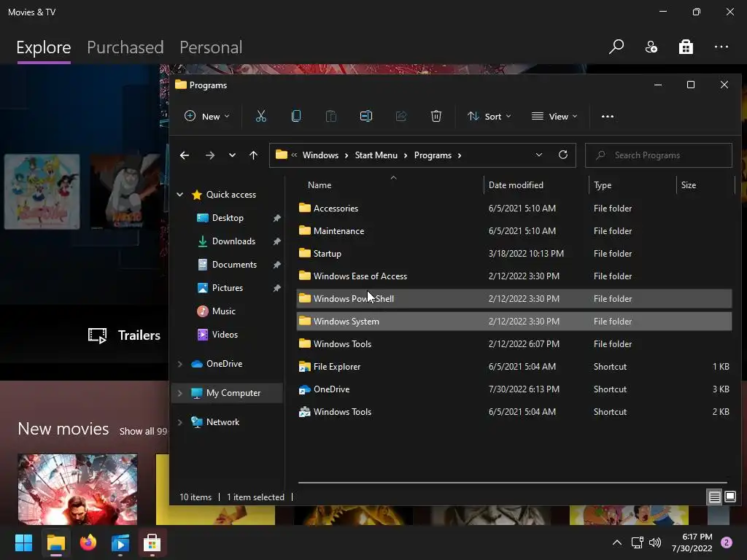Expand the OneDrive tree node
This screenshot has height=560, width=747.
click(x=180, y=364)
